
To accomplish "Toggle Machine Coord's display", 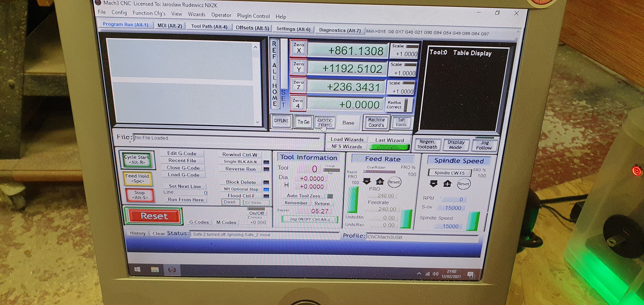I will pos(376,123).
